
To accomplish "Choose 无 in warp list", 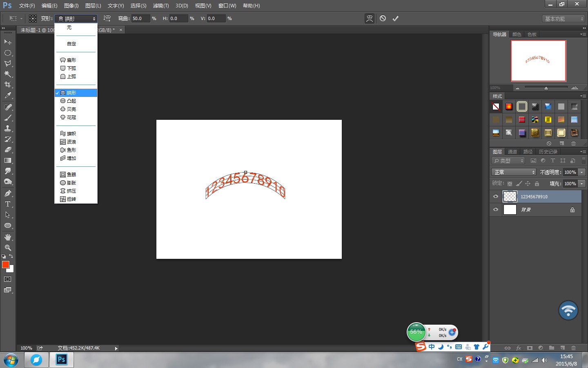I will (x=76, y=27).
